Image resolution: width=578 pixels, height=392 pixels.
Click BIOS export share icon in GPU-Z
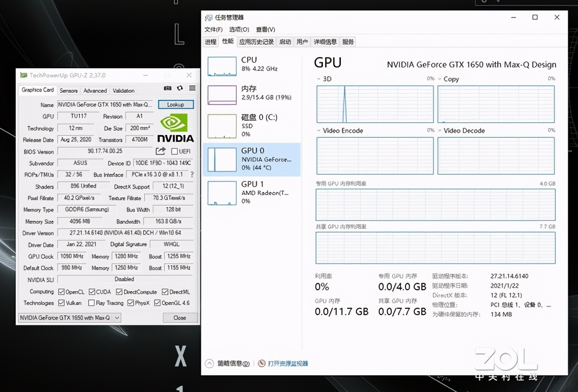pos(161,151)
